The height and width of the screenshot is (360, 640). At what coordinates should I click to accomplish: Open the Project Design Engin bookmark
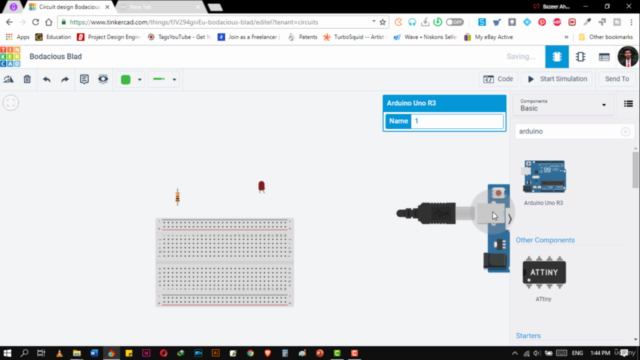pos(109,37)
